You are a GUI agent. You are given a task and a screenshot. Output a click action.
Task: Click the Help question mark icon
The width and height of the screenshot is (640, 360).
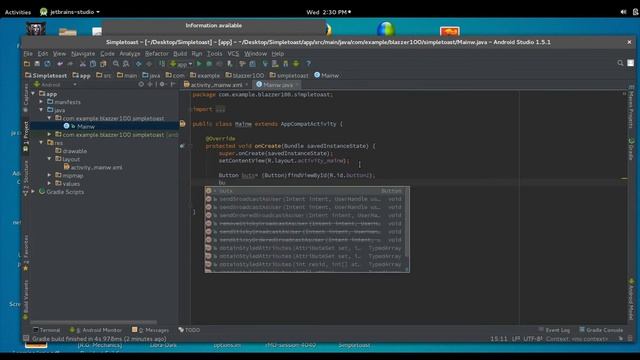[x=309, y=64]
